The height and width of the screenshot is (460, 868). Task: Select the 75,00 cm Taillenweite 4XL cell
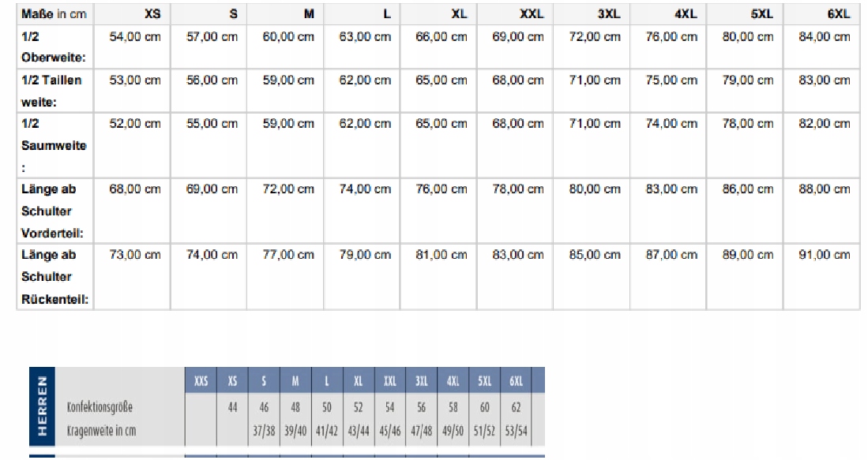tap(671, 80)
